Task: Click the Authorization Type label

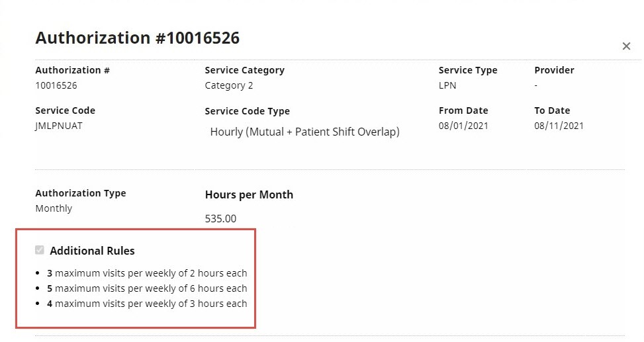Action: click(81, 193)
